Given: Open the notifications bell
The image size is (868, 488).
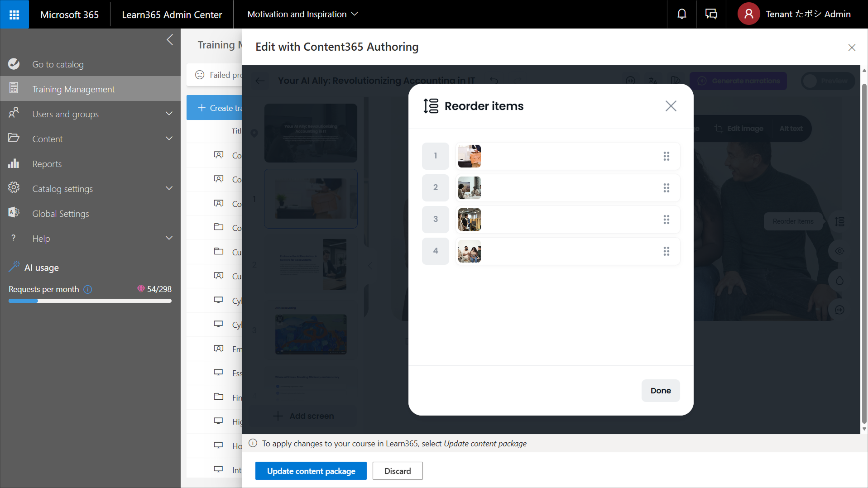Looking at the screenshot, I should pyautogui.click(x=681, y=14).
